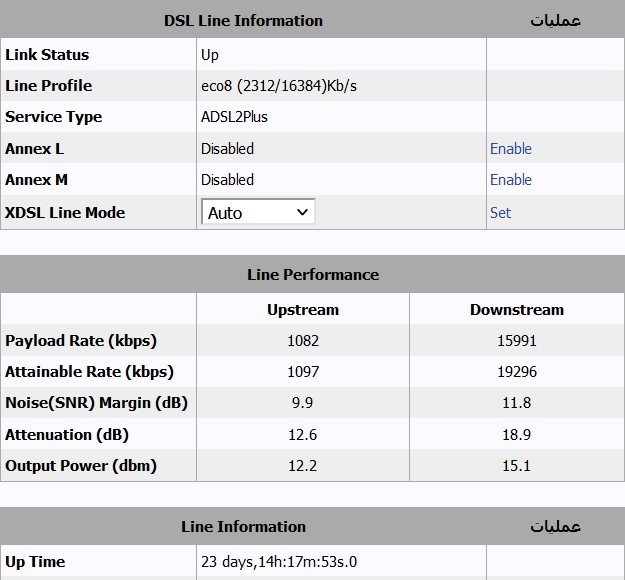This screenshot has width=625, height=580.
Task: Select Service Type value ADSL2Plus
Action: point(234,117)
